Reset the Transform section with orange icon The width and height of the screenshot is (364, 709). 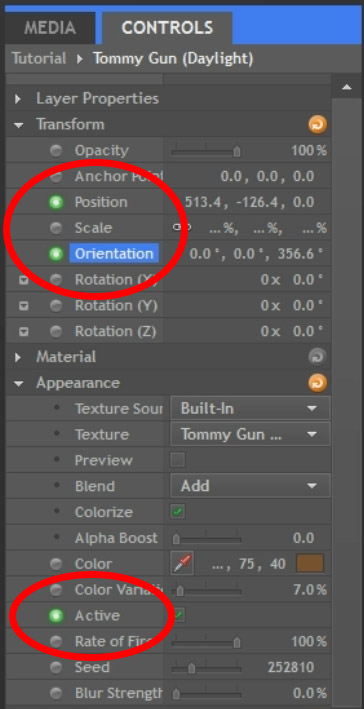coord(318,125)
